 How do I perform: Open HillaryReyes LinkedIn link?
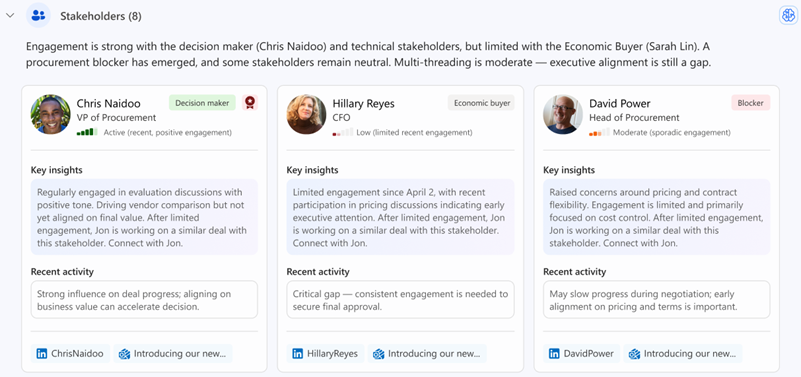tap(325, 354)
